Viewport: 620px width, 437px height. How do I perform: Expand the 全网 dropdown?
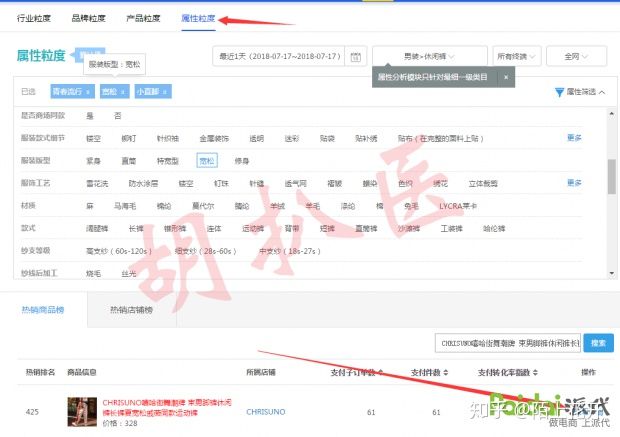click(576, 57)
